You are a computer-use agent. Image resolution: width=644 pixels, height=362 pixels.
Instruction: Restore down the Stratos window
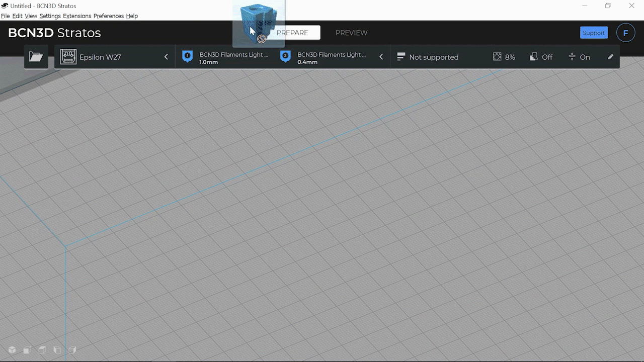coord(608,6)
